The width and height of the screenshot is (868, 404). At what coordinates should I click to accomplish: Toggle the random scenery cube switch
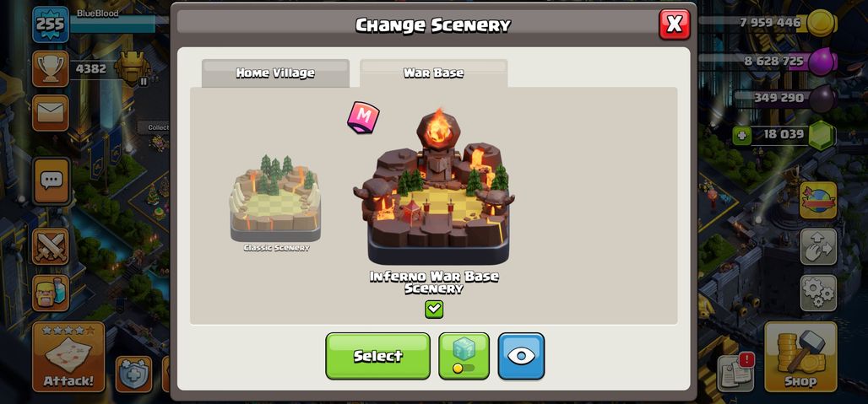pyautogui.click(x=464, y=356)
